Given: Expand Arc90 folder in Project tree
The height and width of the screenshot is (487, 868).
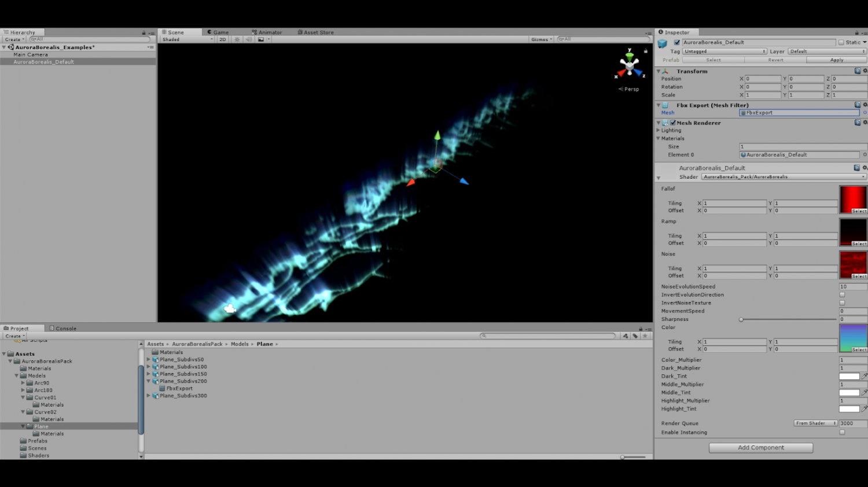Looking at the screenshot, I should 23,383.
